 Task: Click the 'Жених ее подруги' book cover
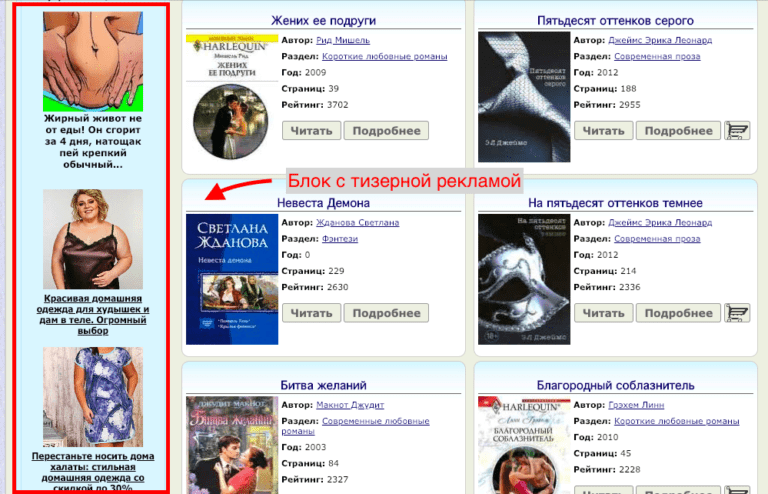point(232,97)
